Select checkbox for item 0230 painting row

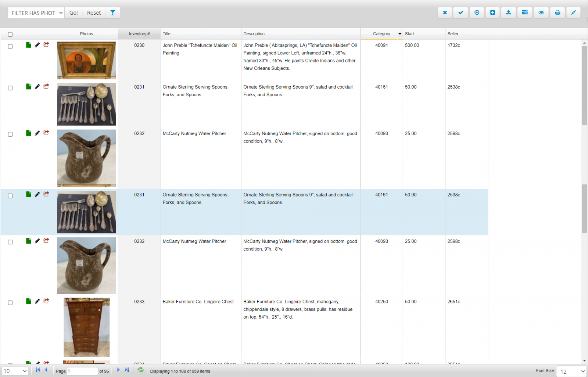tap(10, 46)
